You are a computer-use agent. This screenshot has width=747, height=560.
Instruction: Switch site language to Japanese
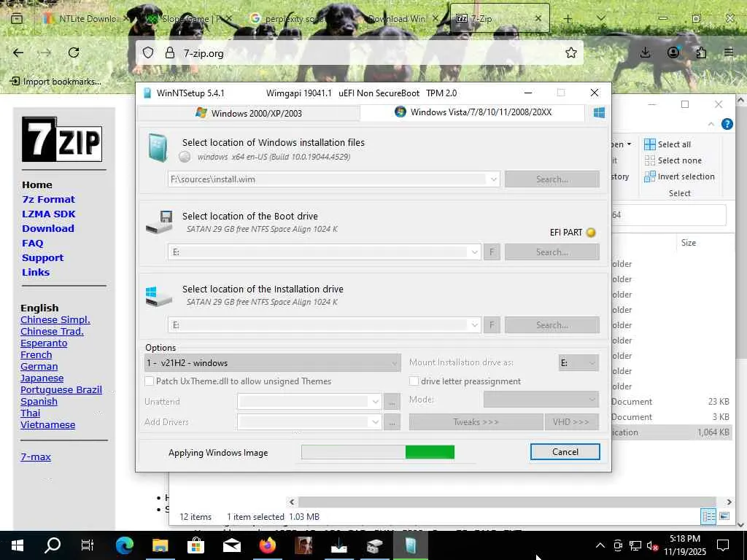[42, 378]
